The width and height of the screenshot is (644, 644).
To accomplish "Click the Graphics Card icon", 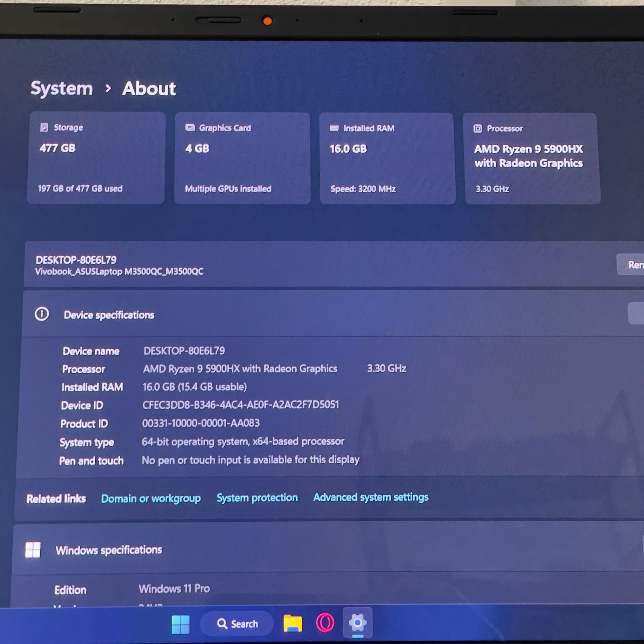I will (x=190, y=128).
